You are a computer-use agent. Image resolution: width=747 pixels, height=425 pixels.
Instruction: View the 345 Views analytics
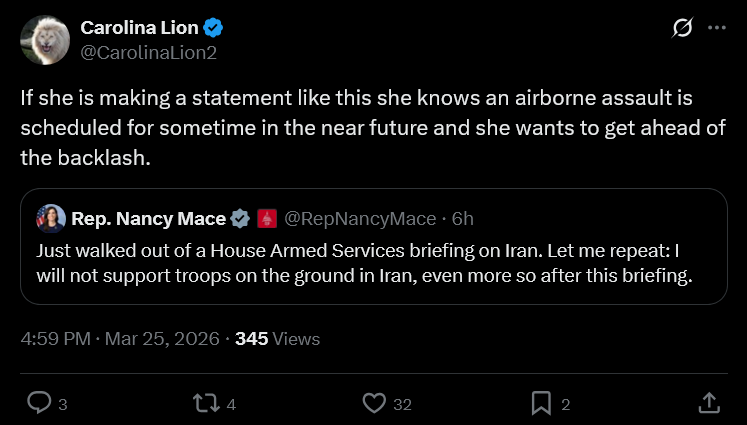coord(278,339)
